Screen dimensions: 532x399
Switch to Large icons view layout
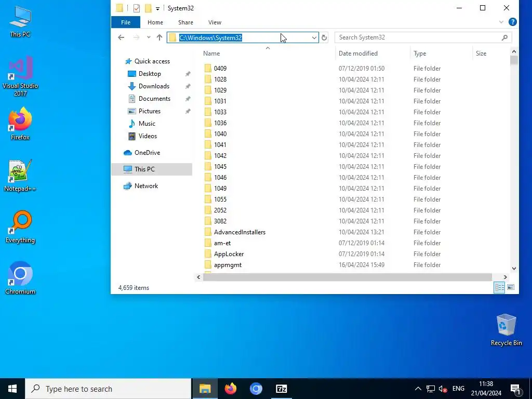click(x=510, y=287)
